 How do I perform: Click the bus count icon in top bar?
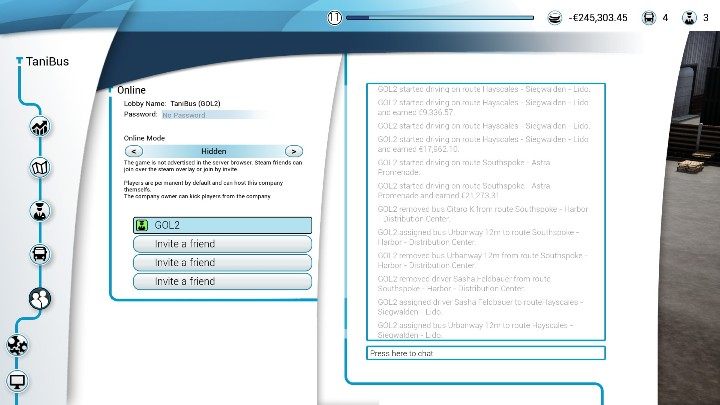point(648,17)
